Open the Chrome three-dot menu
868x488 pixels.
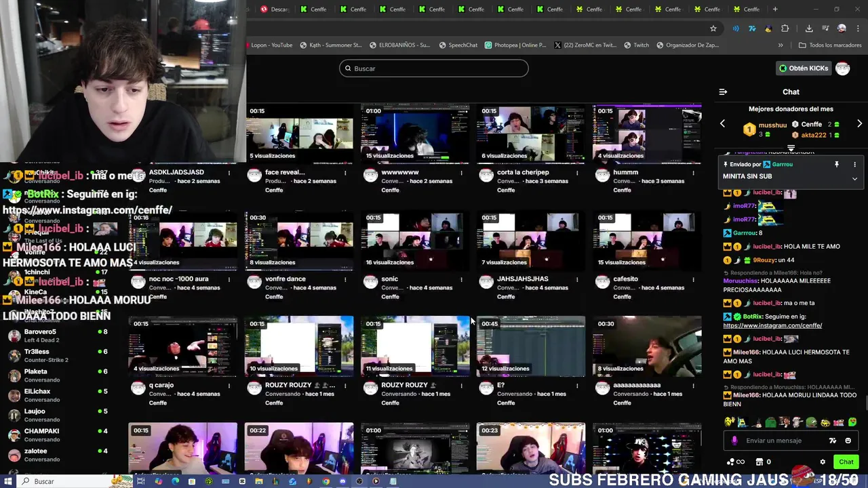coord(857,28)
